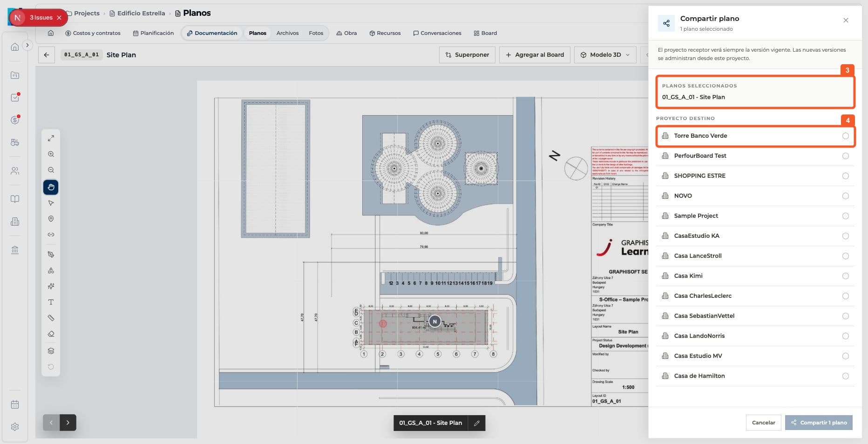Select PerfourBoard Test radio button

tap(845, 156)
